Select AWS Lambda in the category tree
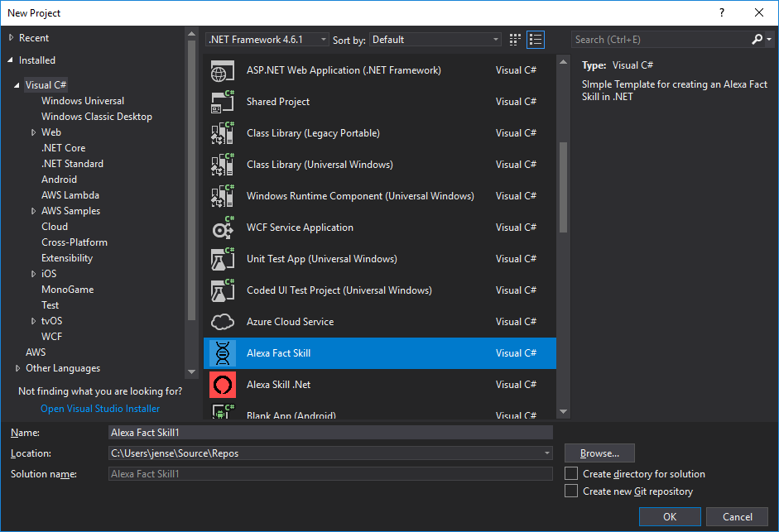 pos(70,195)
